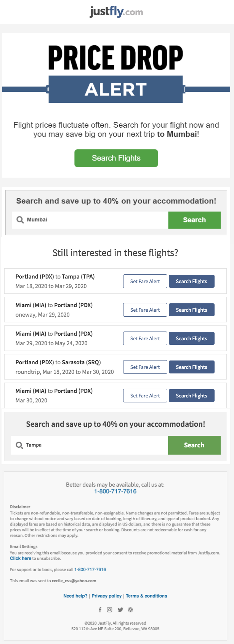Click the green Search Flights button
This screenshot has height=644, width=234.
[116, 158]
